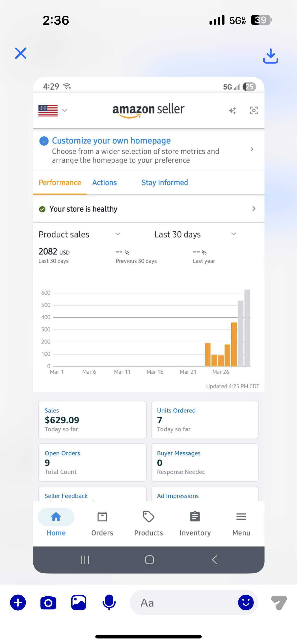
Task: Open the camera icon in message bar
Action: tap(48, 603)
